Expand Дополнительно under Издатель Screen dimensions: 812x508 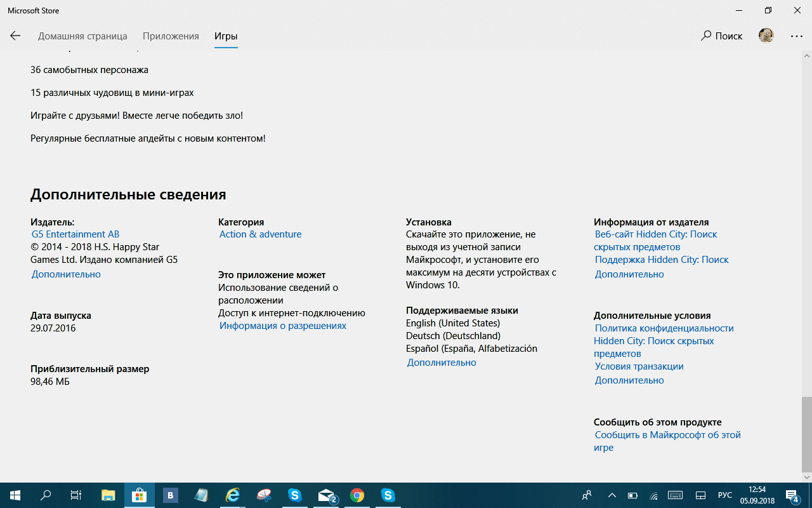pyautogui.click(x=66, y=274)
